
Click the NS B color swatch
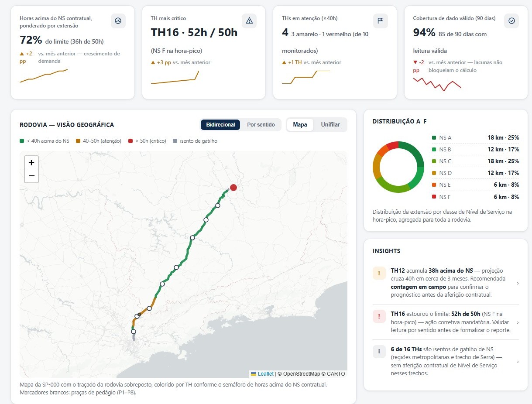coord(434,150)
